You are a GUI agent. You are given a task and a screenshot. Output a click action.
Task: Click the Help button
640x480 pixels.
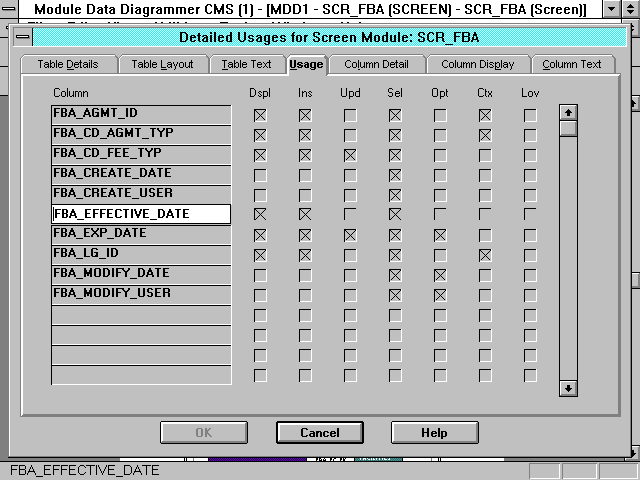point(434,432)
